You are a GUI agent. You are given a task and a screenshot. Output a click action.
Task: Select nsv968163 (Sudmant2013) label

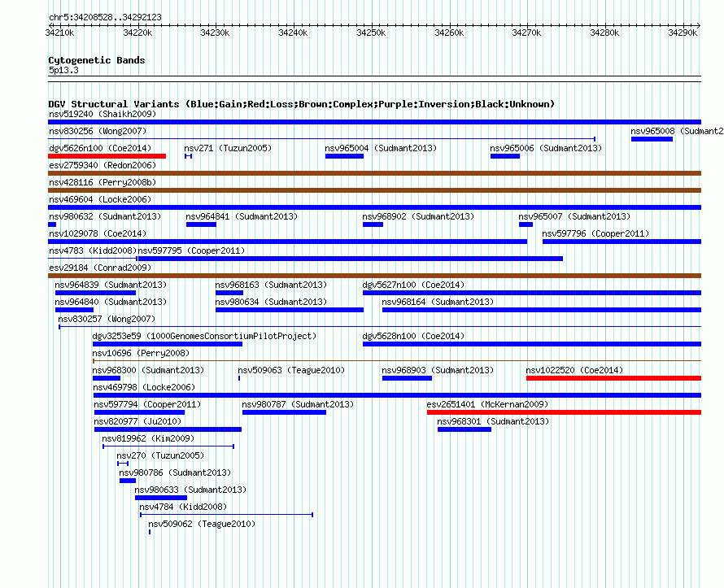(271, 285)
